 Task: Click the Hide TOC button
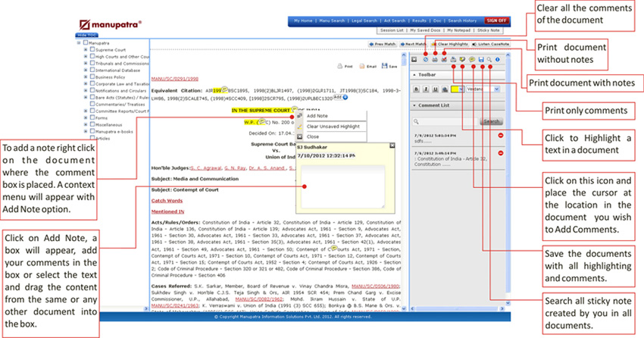click(86, 36)
